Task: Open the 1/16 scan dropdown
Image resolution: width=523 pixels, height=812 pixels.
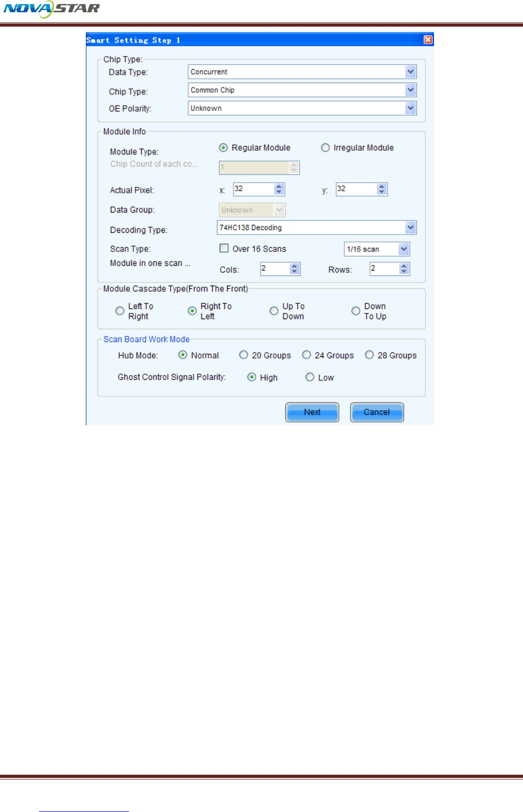Action: pyautogui.click(x=377, y=249)
